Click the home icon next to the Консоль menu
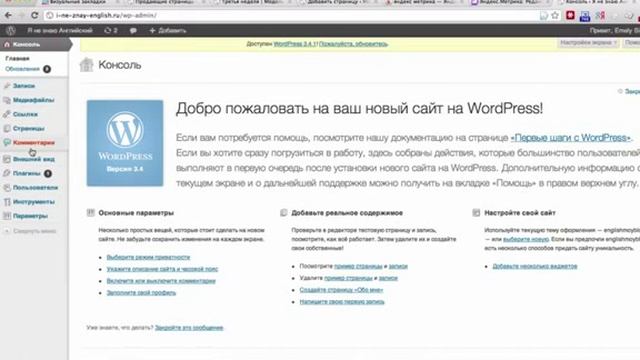640x360 pixels. (7, 44)
